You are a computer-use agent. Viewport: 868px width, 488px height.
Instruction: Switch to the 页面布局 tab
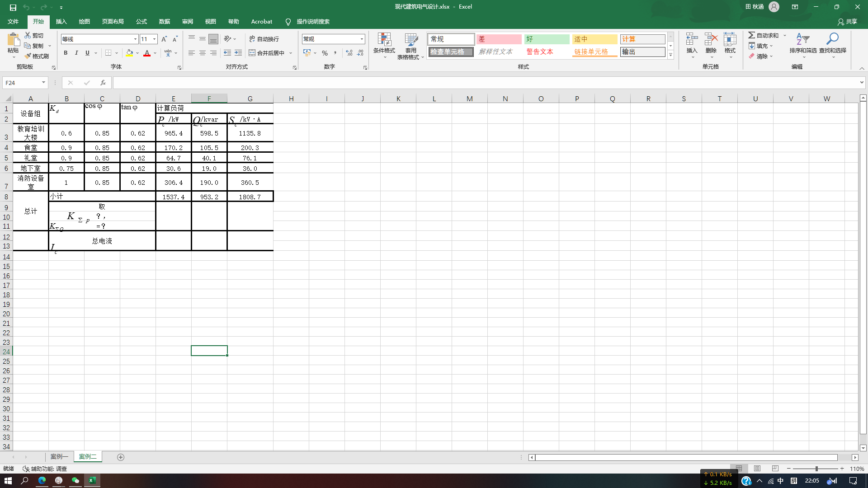pos(113,21)
